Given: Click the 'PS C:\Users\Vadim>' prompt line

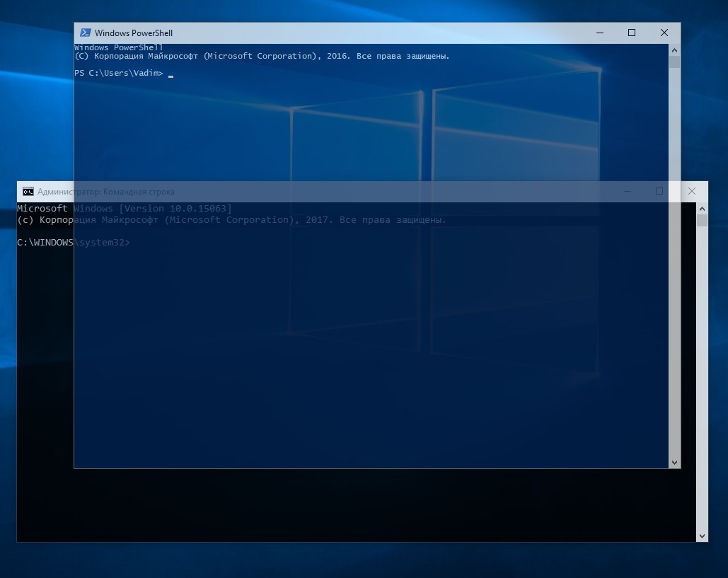Looking at the screenshot, I should [119, 73].
